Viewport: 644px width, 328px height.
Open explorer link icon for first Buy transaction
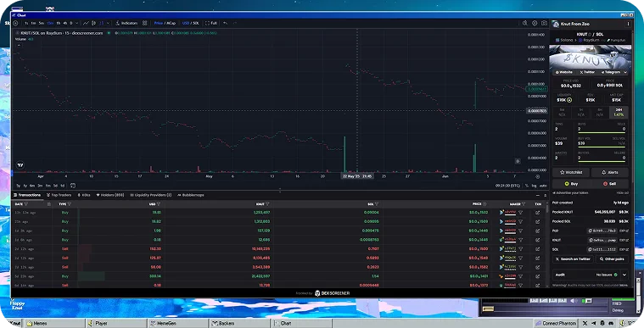[x=538, y=213]
